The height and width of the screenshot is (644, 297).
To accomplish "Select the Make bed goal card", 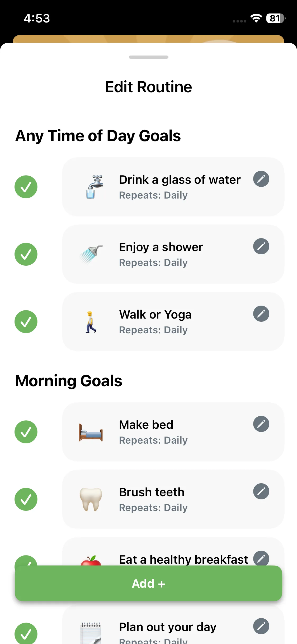I will [173, 432].
